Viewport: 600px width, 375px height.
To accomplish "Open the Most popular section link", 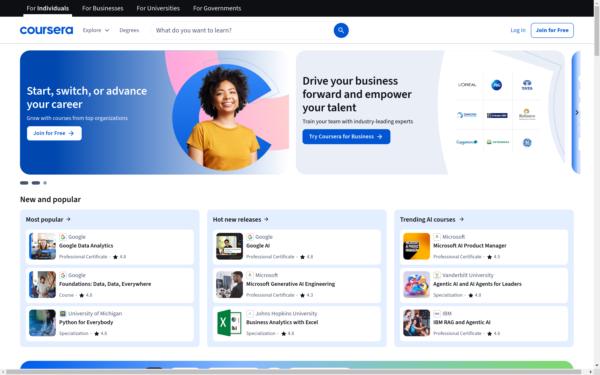I will coord(48,219).
